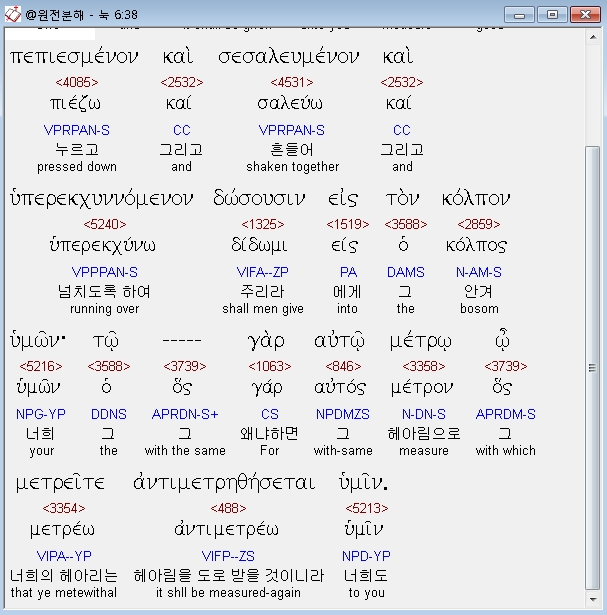
Task: Click the Greek word σεσαλευμένον
Action: 288,57
